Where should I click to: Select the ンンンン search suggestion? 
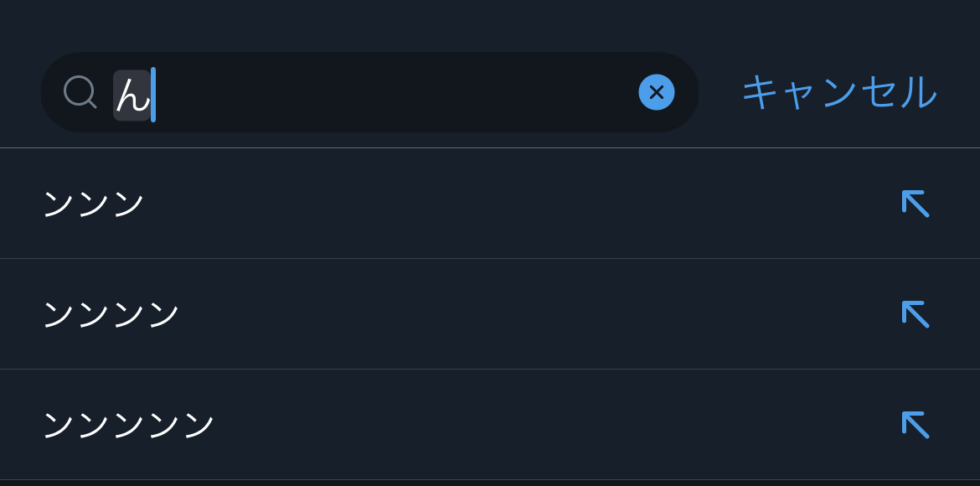click(111, 314)
